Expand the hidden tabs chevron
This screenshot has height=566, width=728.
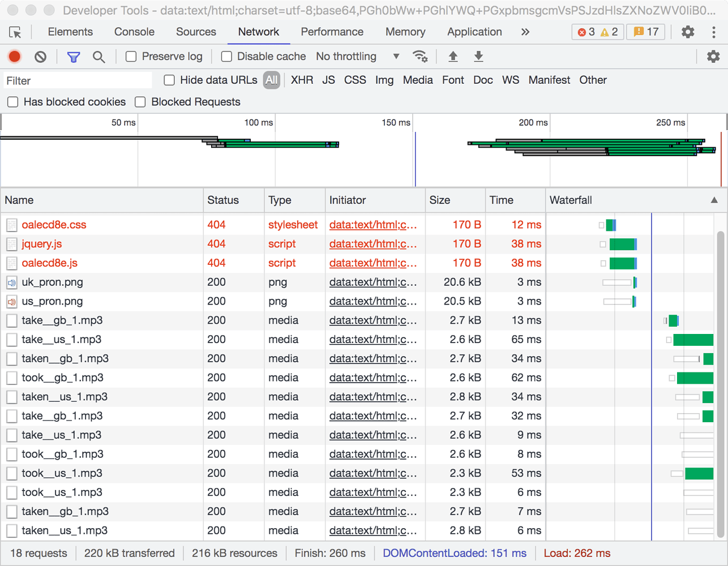tap(525, 32)
